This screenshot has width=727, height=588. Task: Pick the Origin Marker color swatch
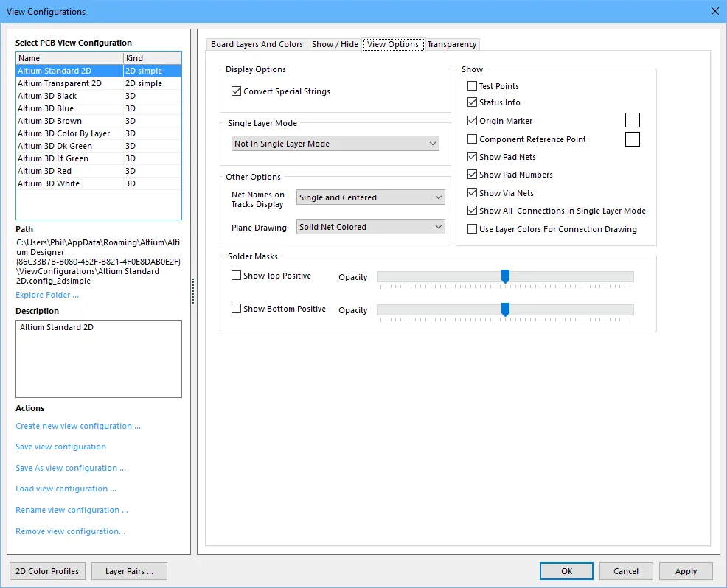(x=633, y=120)
